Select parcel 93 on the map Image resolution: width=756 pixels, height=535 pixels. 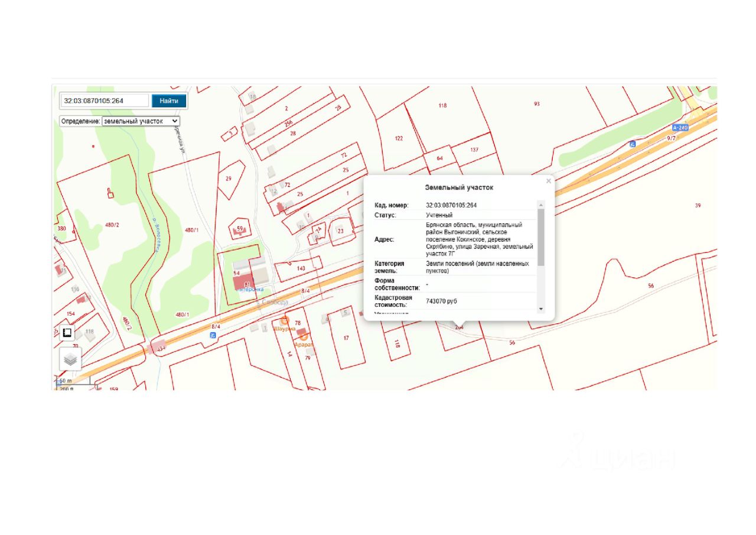click(537, 104)
